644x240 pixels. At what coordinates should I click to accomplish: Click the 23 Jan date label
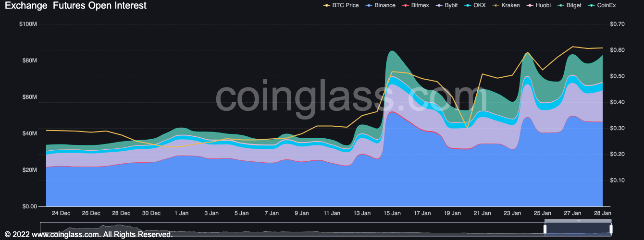point(512,213)
